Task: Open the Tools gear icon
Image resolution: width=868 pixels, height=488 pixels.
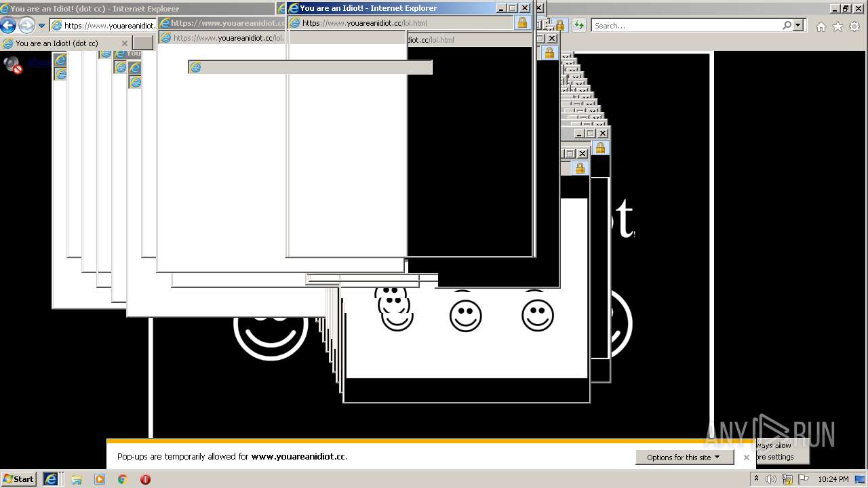Action: click(x=854, y=26)
